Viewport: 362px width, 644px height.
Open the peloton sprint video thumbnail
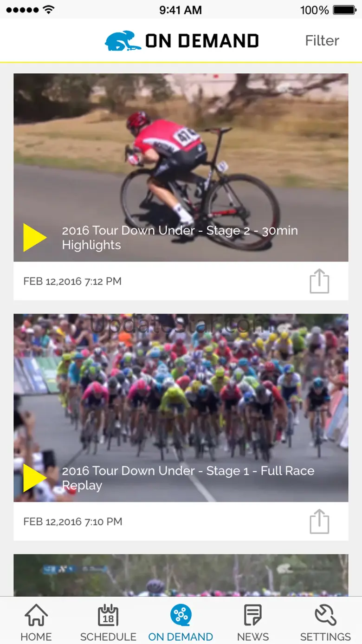click(181, 408)
